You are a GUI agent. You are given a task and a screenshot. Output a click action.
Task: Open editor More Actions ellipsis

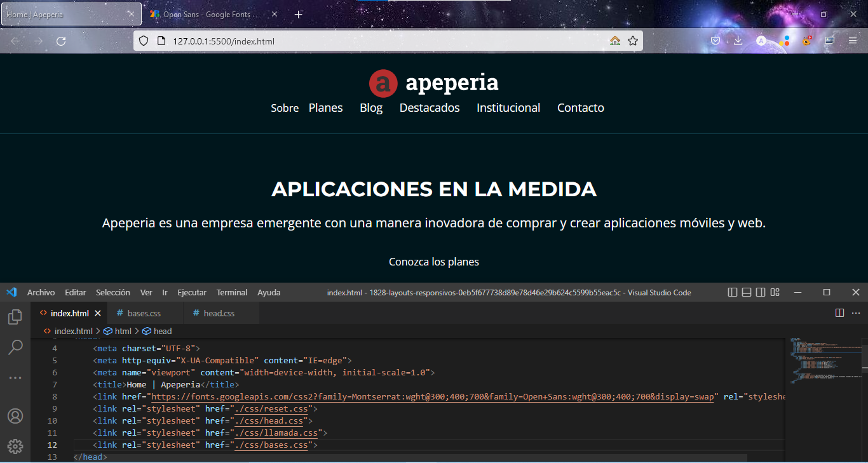coord(856,313)
